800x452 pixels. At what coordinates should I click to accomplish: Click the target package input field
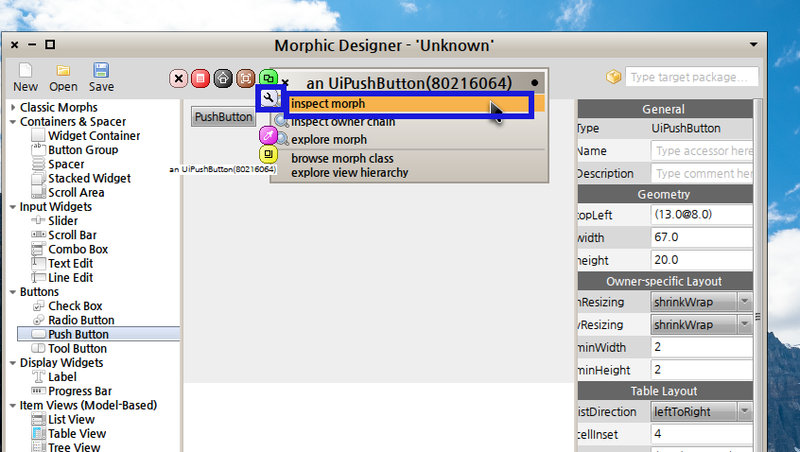coord(692,77)
